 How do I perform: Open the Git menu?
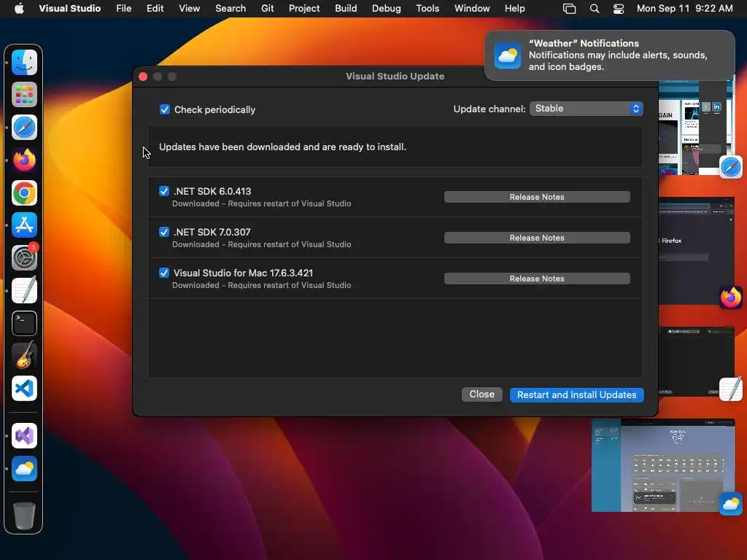tap(267, 8)
